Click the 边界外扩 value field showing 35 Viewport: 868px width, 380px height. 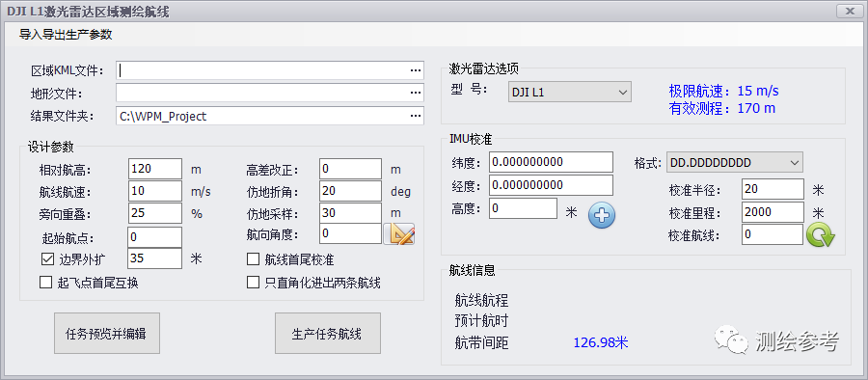(155, 258)
